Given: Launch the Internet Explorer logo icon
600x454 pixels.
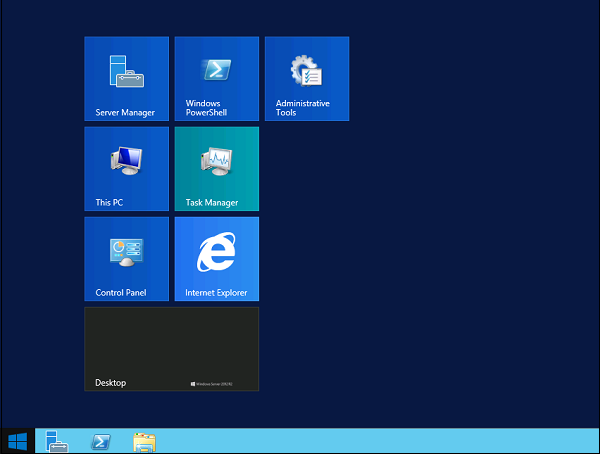Looking at the screenshot, I should (216, 251).
